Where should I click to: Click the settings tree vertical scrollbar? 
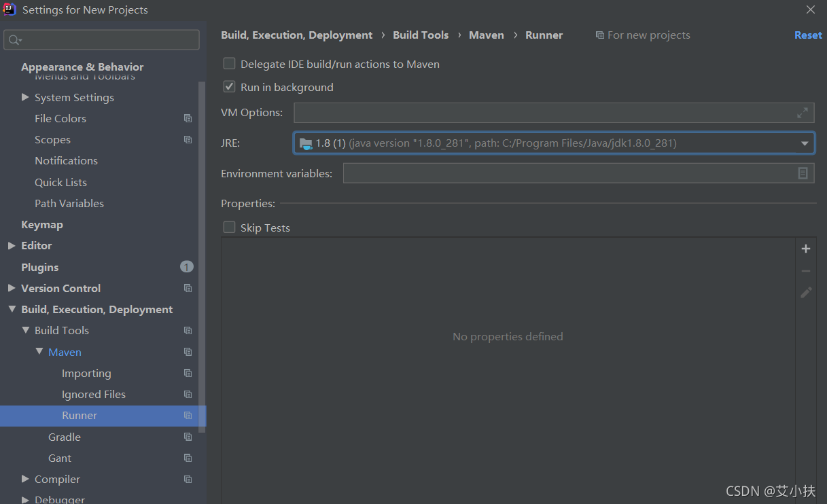(202, 257)
